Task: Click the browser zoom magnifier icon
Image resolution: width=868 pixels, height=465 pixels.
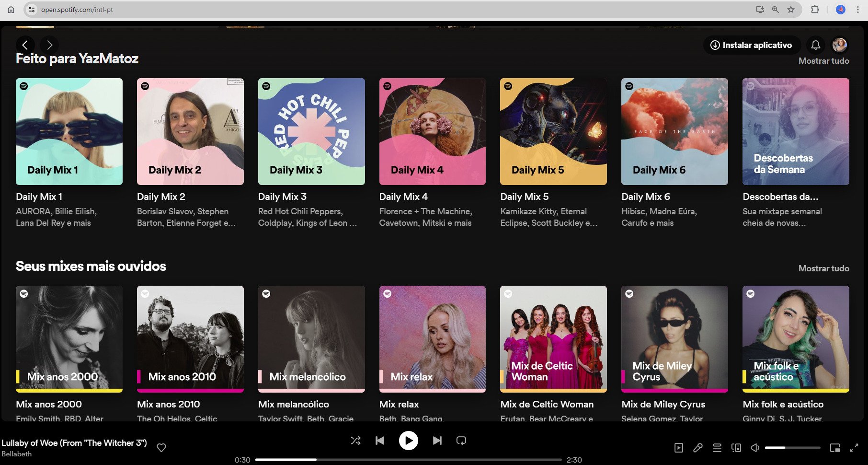Action: tap(775, 10)
